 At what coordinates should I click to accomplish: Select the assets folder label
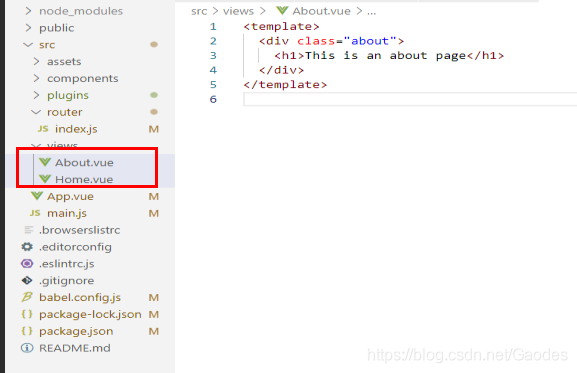(64, 61)
